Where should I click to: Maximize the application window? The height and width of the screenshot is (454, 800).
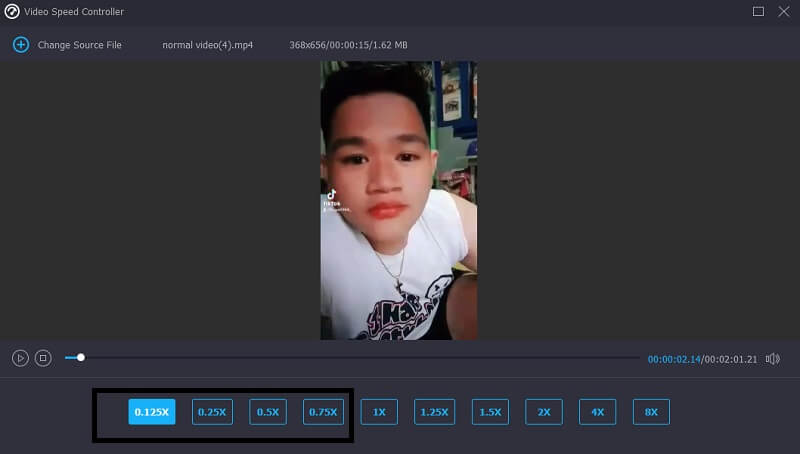pos(758,11)
